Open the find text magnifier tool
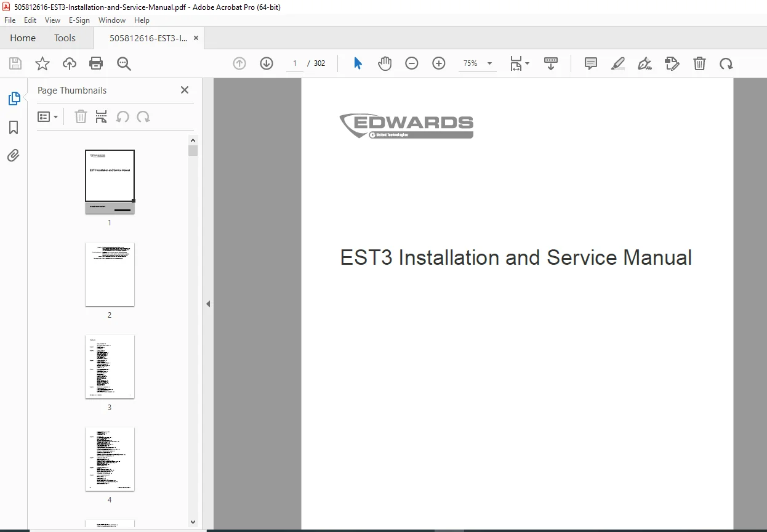Screen dimensions: 767x532 124,63
